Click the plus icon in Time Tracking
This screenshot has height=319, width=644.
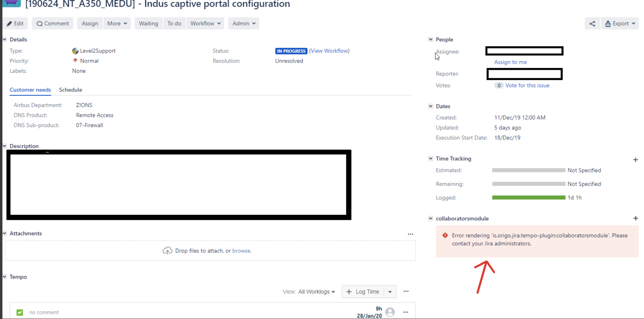pos(635,160)
